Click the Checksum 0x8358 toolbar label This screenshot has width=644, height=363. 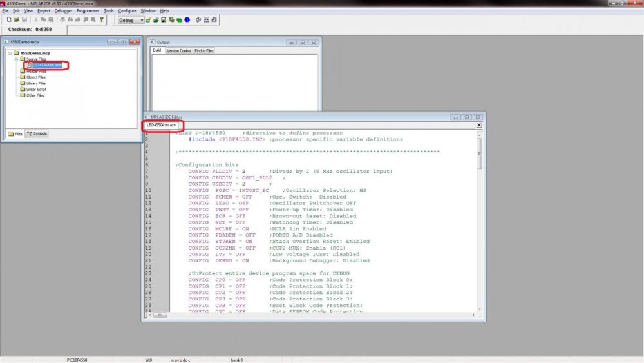(x=30, y=29)
